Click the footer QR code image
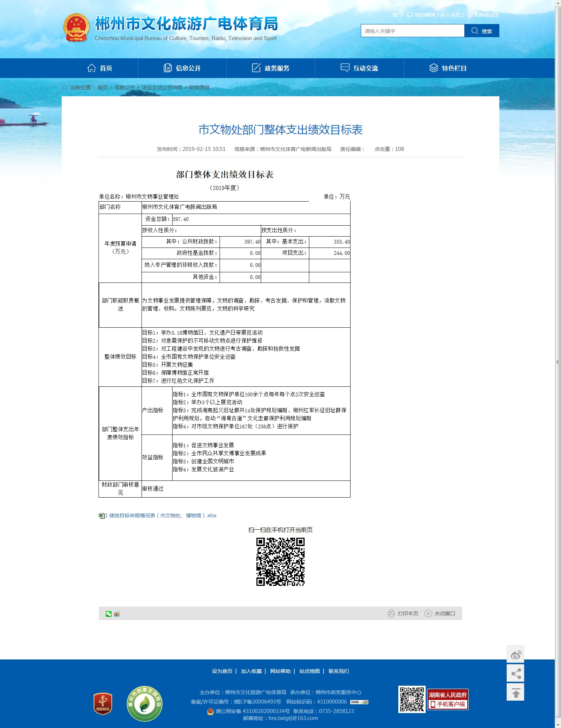 [412, 699]
